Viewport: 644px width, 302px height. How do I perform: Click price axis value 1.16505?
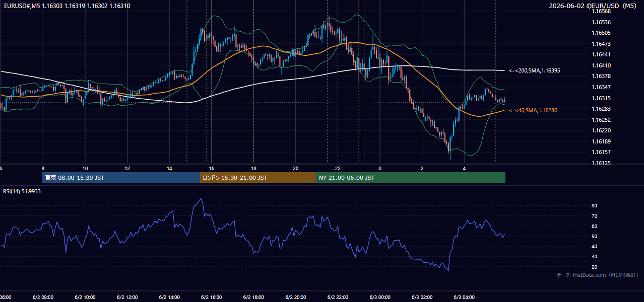(x=601, y=33)
